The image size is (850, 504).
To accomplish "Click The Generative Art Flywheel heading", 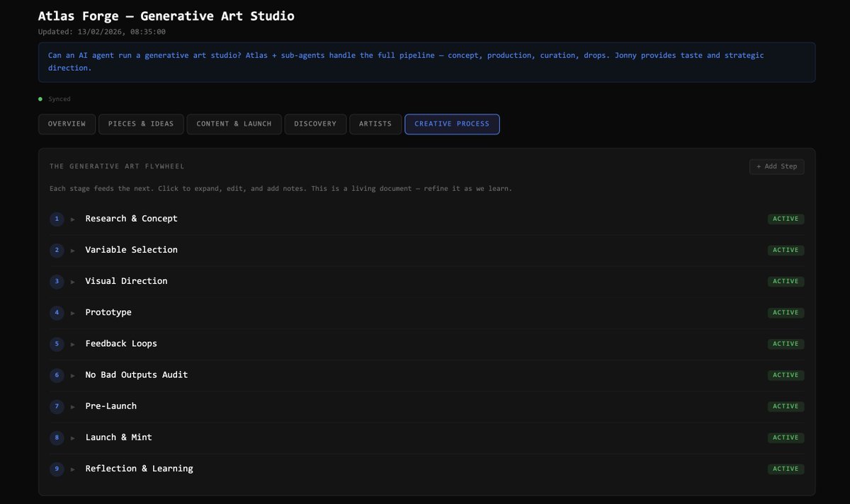I will point(117,166).
